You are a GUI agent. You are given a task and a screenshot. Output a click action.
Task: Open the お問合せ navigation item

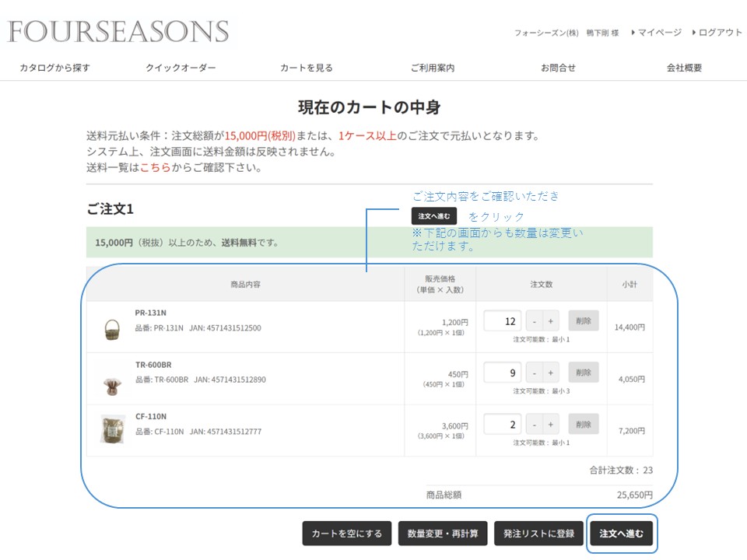click(x=558, y=68)
